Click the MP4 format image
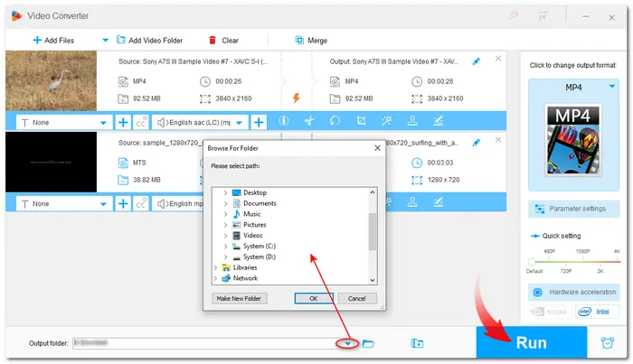The width and height of the screenshot is (633, 364). coord(573,139)
